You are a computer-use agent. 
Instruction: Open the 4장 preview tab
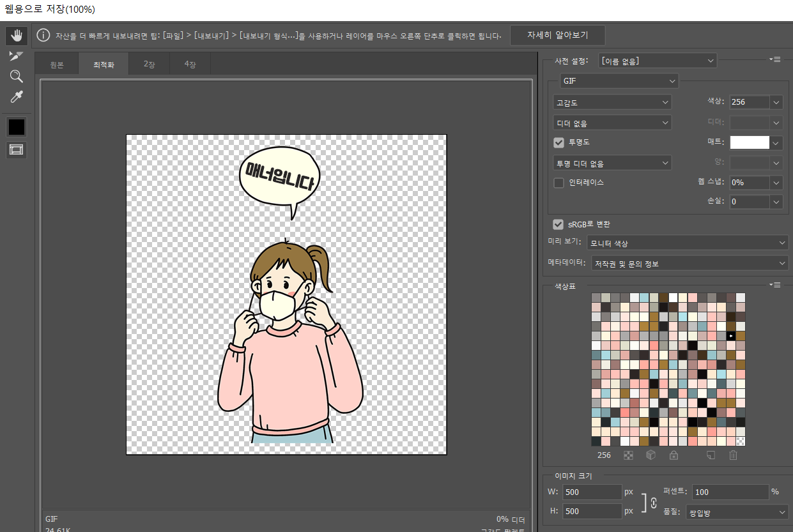tap(189, 63)
